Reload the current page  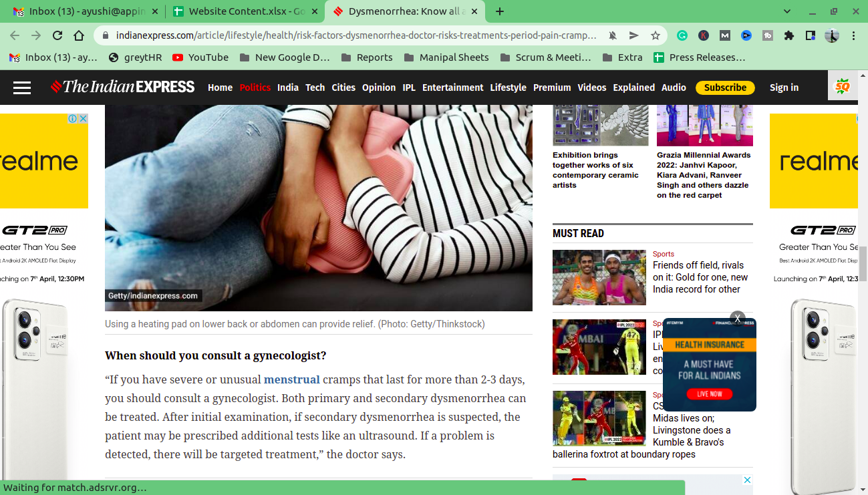point(57,35)
